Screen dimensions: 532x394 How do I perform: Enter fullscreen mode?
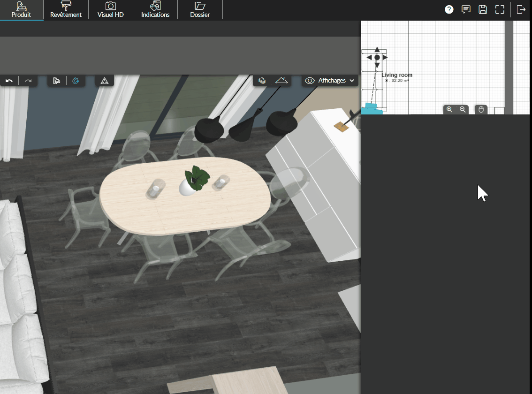pyautogui.click(x=500, y=9)
